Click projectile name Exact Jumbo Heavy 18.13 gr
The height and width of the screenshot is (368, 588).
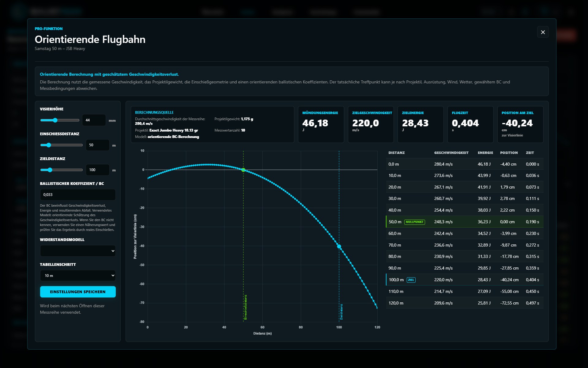(174, 130)
